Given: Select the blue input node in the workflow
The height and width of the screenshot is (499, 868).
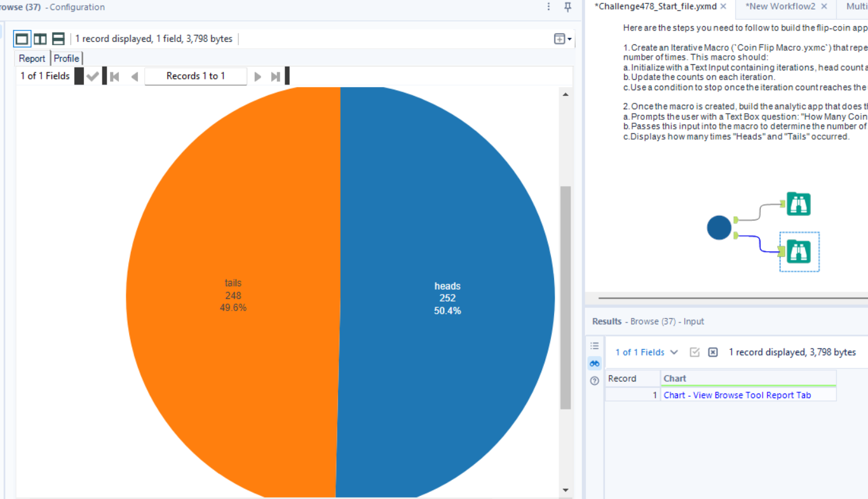Looking at the screenshot, I should pos(719,227).
